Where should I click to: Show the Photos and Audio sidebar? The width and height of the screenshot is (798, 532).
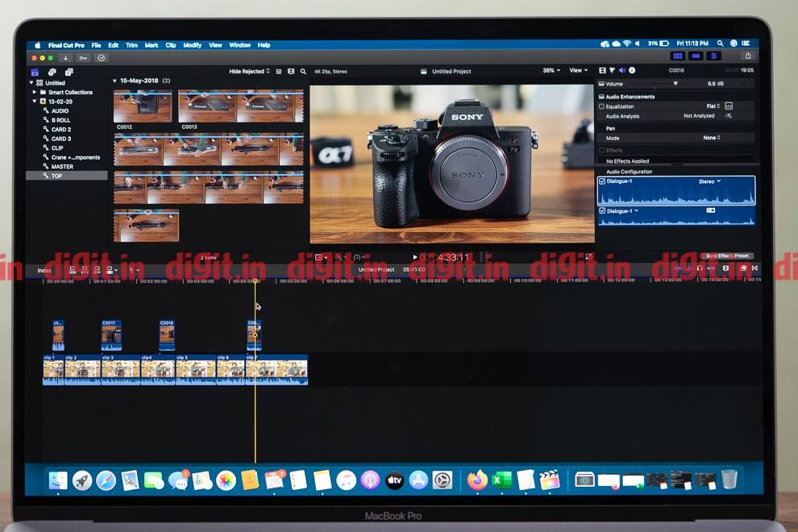coord(52,72)
